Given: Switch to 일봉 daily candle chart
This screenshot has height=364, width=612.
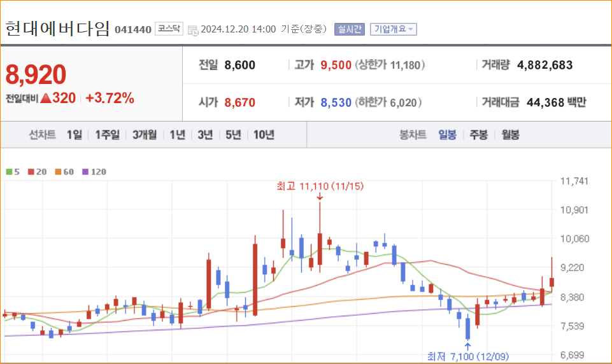Looking at the screenshot, I should (x=447, y=135).
